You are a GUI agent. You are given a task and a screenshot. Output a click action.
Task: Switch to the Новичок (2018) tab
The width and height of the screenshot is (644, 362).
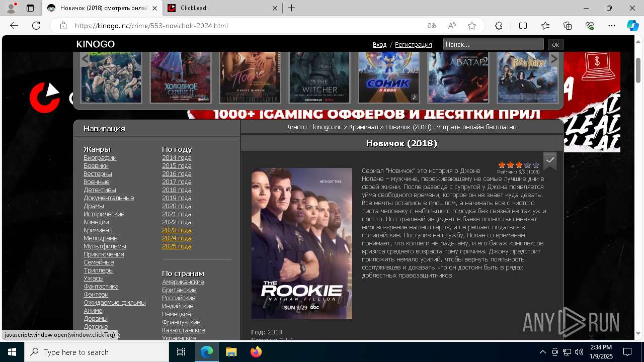coord(102,8)
